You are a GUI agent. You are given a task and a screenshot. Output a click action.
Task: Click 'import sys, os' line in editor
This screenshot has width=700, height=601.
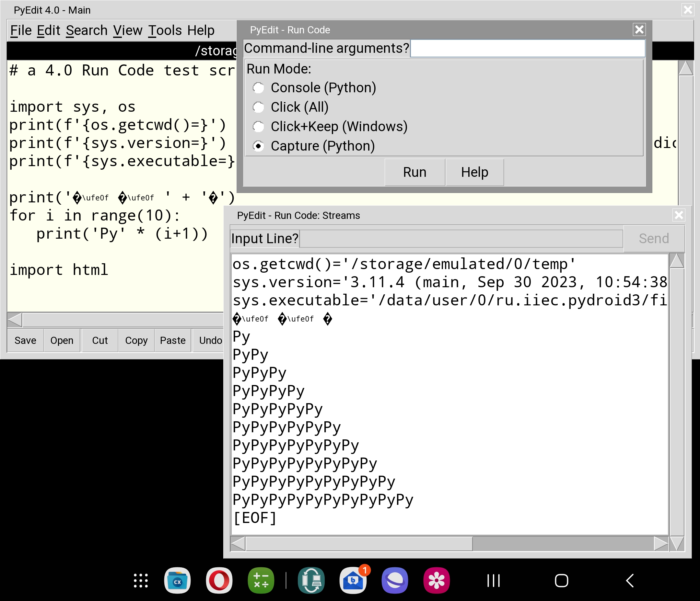coord(72,107)
